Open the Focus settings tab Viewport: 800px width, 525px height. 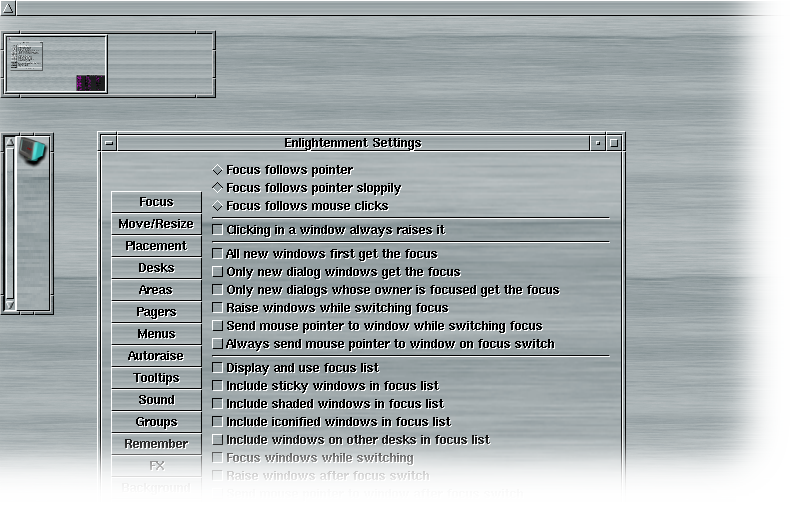pos(156,202)
